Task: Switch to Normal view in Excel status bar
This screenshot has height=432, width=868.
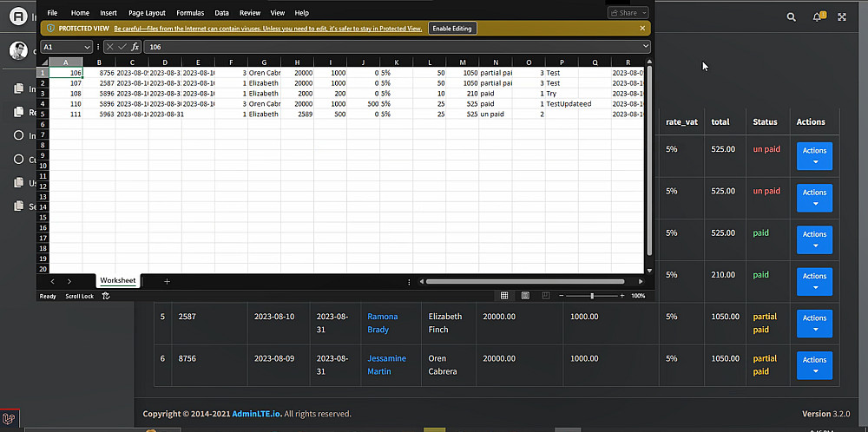Action: tap(504, 296)
